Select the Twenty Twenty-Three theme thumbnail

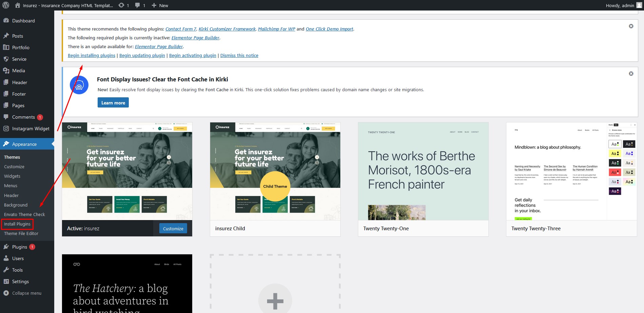point(571,171)
